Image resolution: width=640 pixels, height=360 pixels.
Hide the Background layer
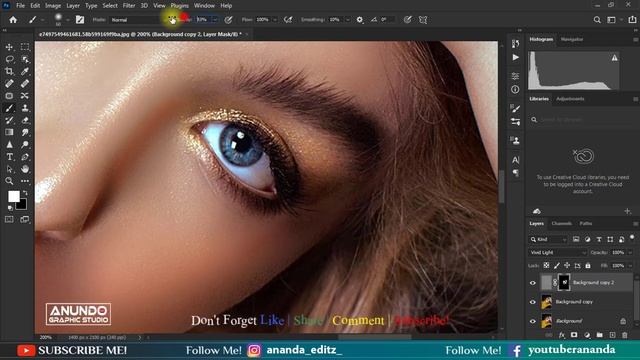(533, 321)
